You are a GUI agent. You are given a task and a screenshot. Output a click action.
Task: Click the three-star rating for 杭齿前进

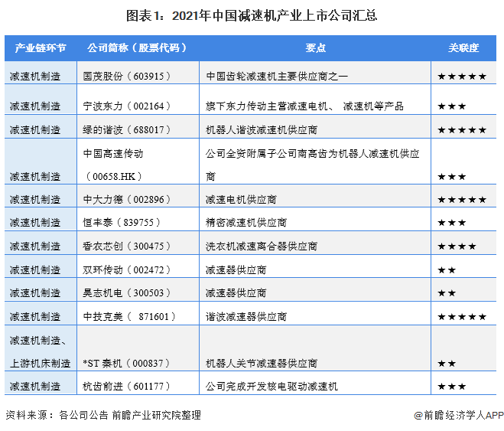click(x=451, y=387)
